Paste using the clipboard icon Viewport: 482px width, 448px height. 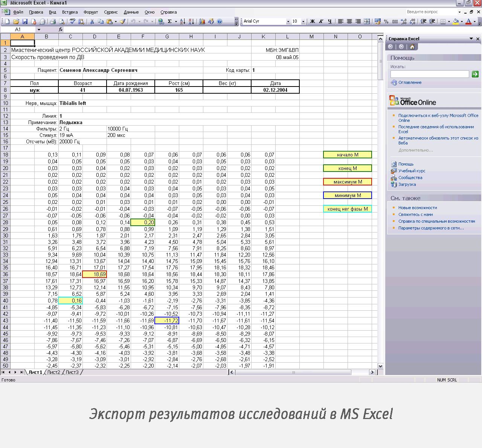click(x=109, y=21)
